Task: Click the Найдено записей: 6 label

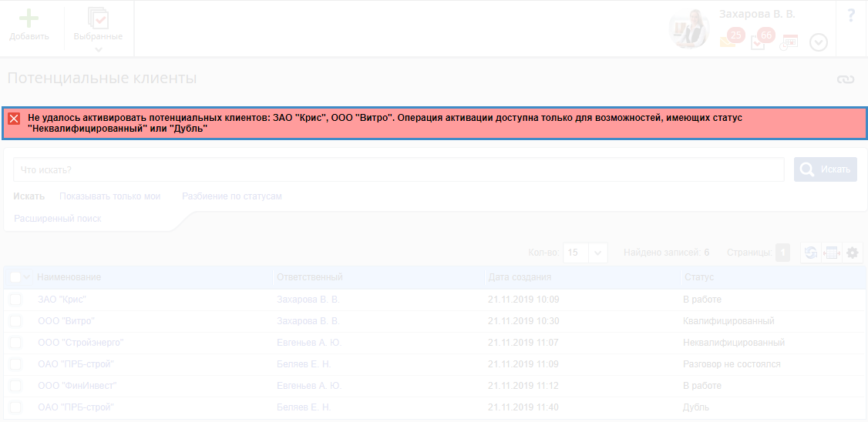Action: 667,253
